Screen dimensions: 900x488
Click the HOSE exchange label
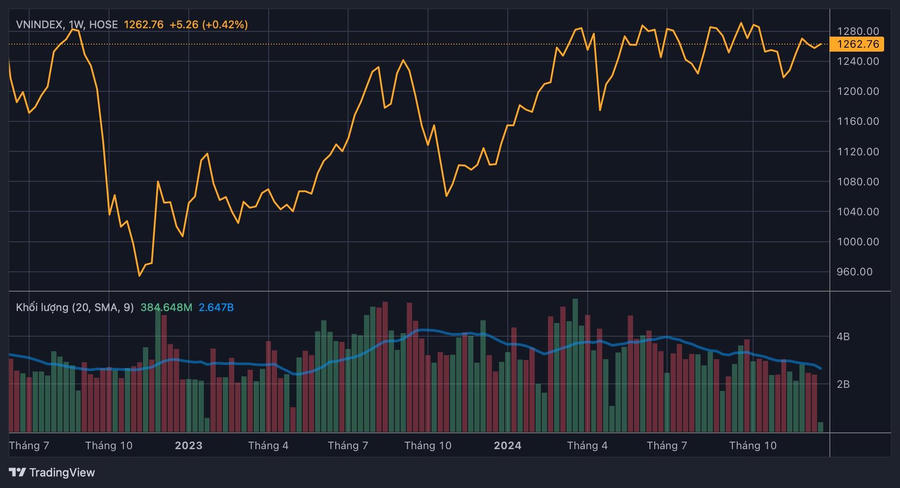pos(105,24)
